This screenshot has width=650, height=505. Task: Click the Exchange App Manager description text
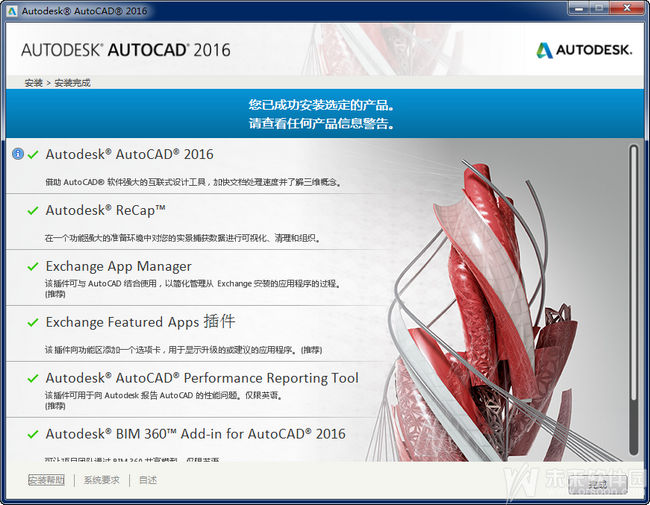pos(193,289)
